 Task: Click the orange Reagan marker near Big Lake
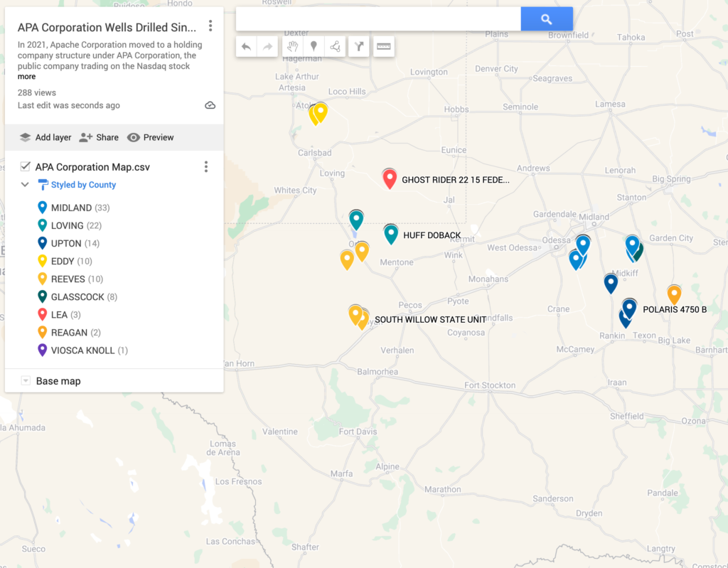(674, 295)
